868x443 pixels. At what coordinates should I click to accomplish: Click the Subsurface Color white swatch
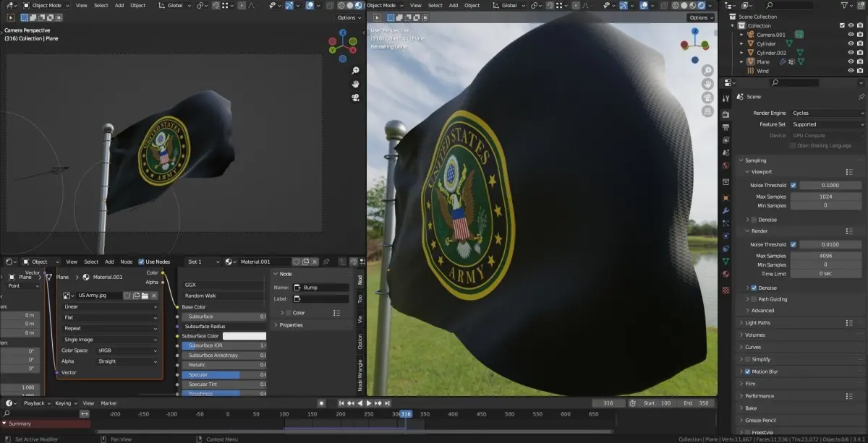pyautogui.click(x=244, y=336)
